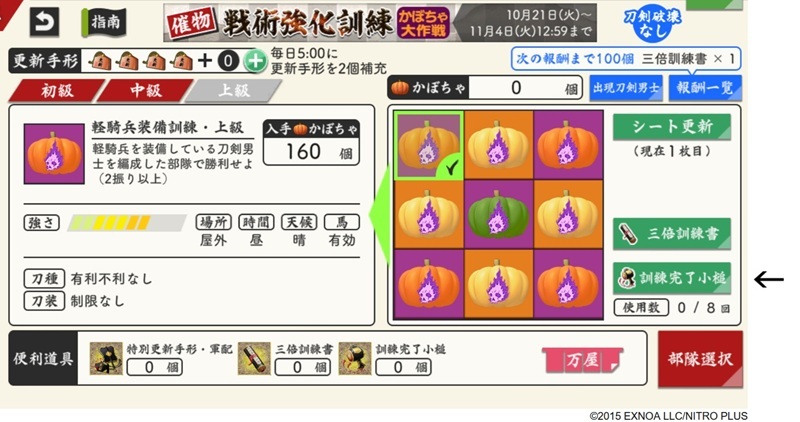Open the 報酬一覧 rewards list
The image size is (800, 422).
705,88
